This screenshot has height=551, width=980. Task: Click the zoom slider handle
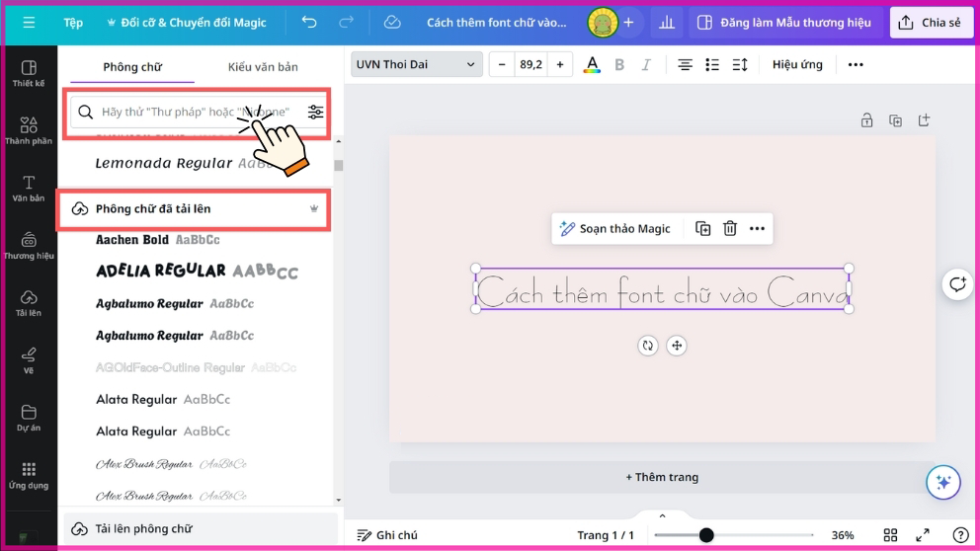click(x=706, y=535)
